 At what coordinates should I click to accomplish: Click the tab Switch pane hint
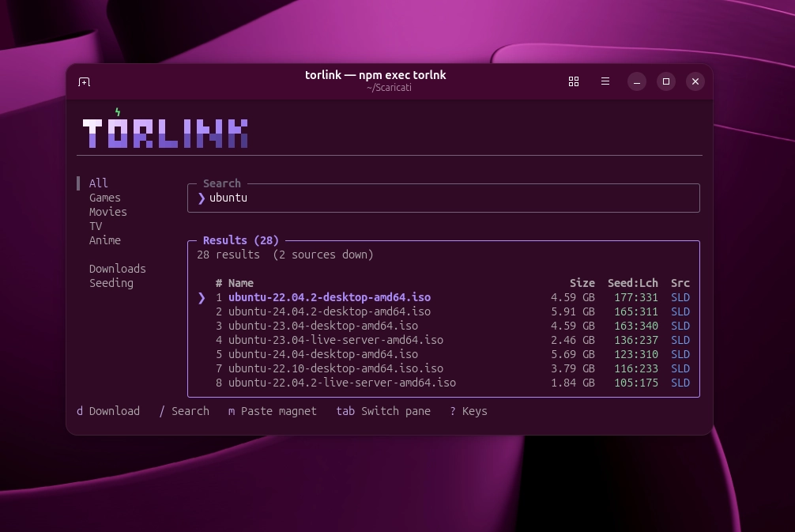point(383,411)
